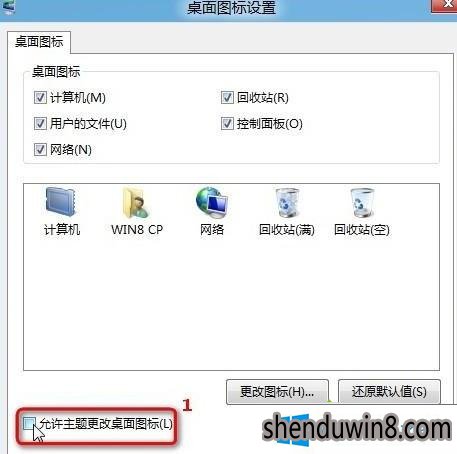Image resolution: width=457 pixels, height=454 pixels.
Task: Click the WIN8 CP icon label text
Action: coord(137,230)
